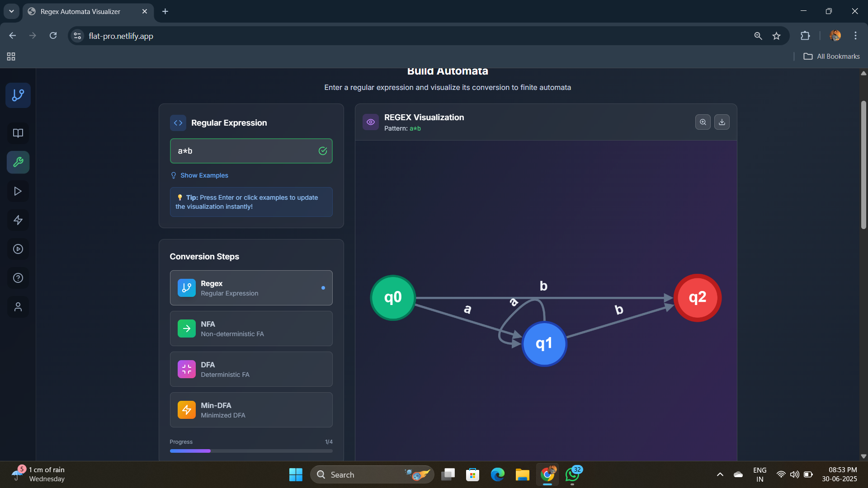
Task: Click the zoom icon in visualization header
Action: click(703, 122)
